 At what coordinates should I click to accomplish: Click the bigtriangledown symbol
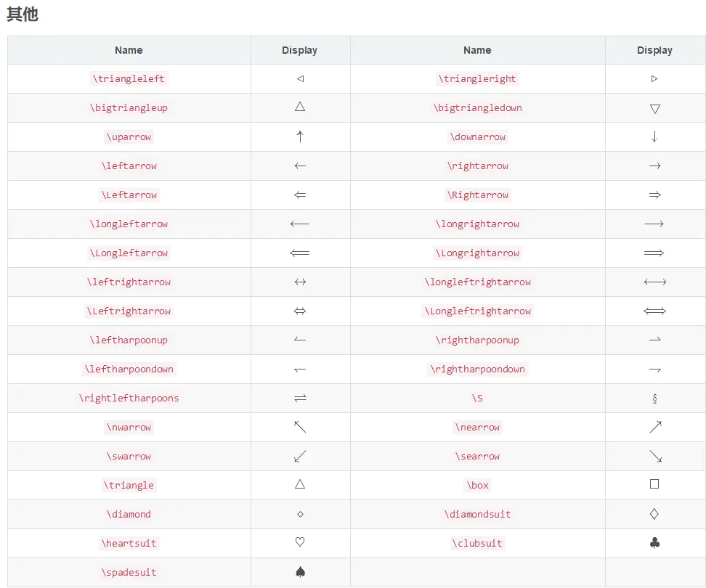click(655, 109)
